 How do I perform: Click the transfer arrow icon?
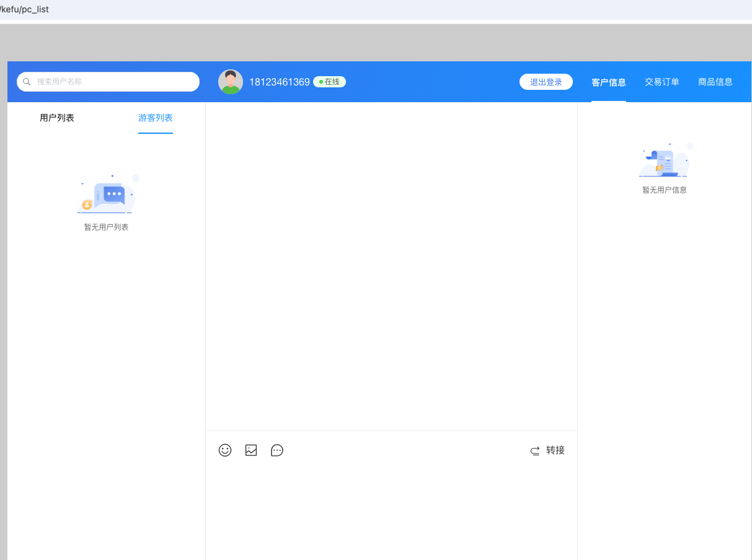tap(535, 451)
